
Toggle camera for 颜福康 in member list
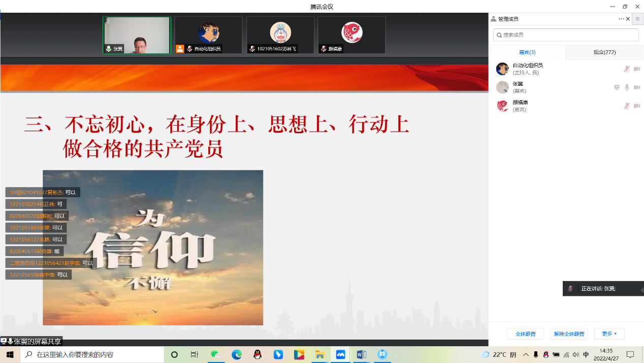[x=637, y=106]
